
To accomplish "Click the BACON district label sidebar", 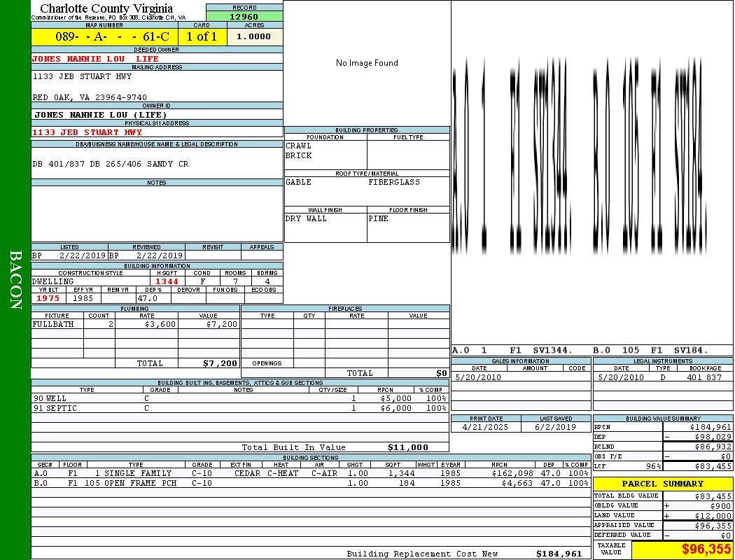I will [15, 280].
